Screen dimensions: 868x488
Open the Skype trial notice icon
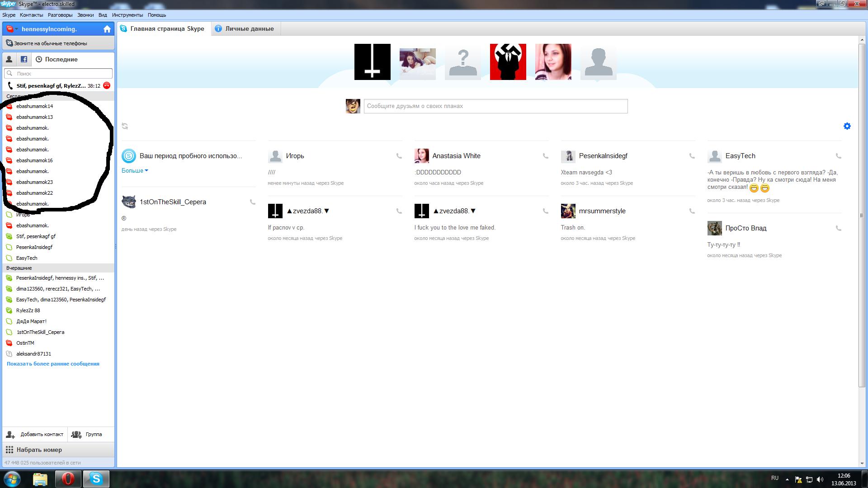click(129, 156)
